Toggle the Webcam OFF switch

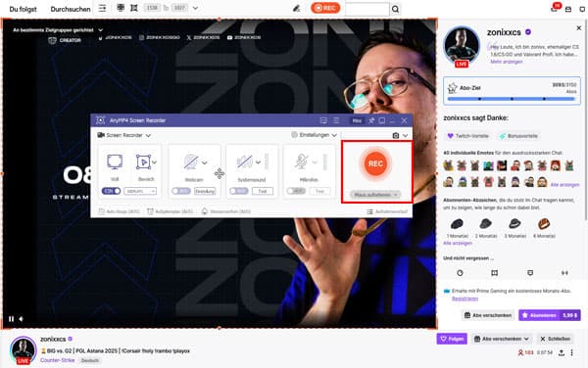click(x=181, y=191)
